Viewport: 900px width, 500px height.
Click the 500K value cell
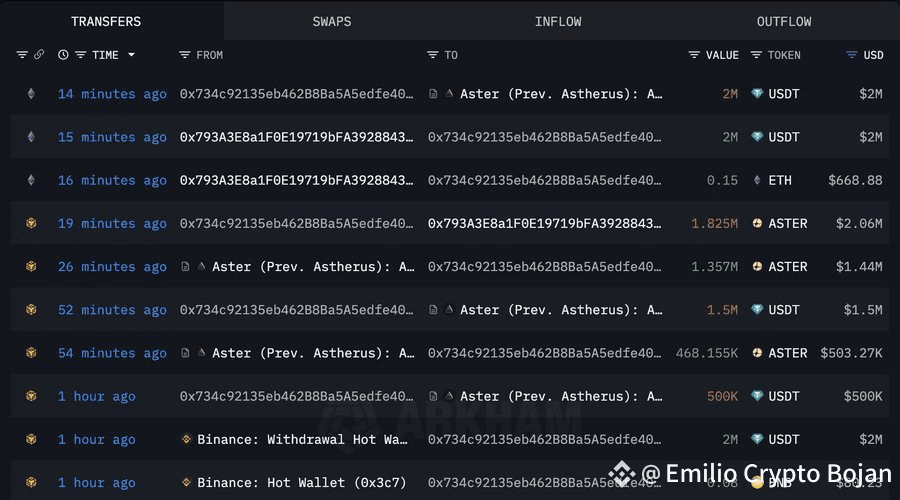[x=722, y=396]
